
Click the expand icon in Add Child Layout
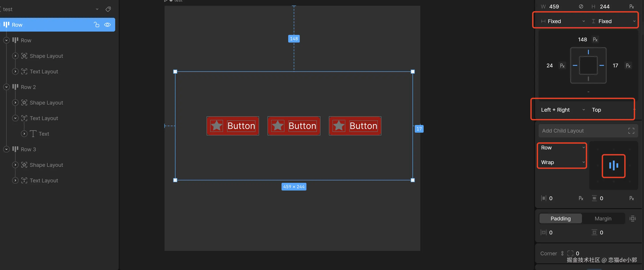pyautogui.click(x=631, y=131)
